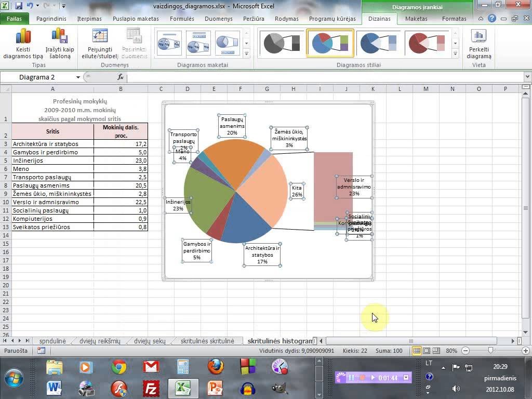Image resolution: width=532 pixels, height=399 pixels.
Task: Open the Failas tab
Action: click(x=14, y=19)
